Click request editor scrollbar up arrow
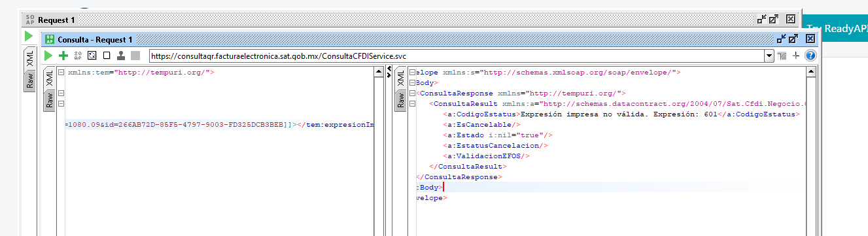Image resolution: width=868 pixels, height=236 pixels. coord(379,71)
